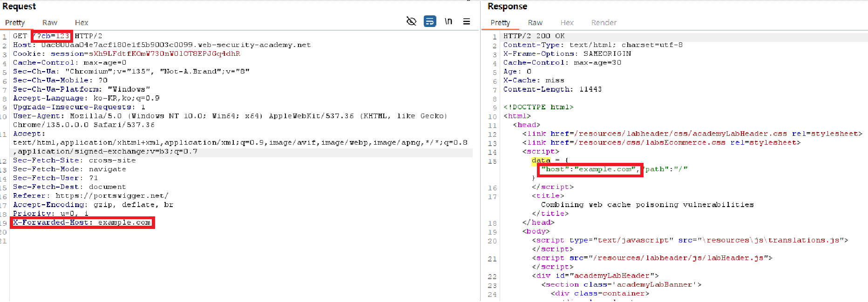868x302 pixels.
Task: Click the academyLabHeader.css link line
Action: (692, 134)
